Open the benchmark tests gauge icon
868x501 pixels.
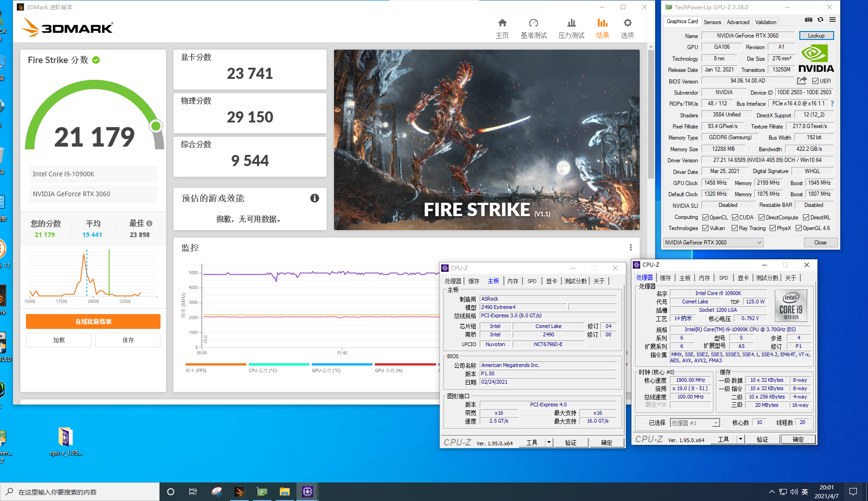(534, 23)
